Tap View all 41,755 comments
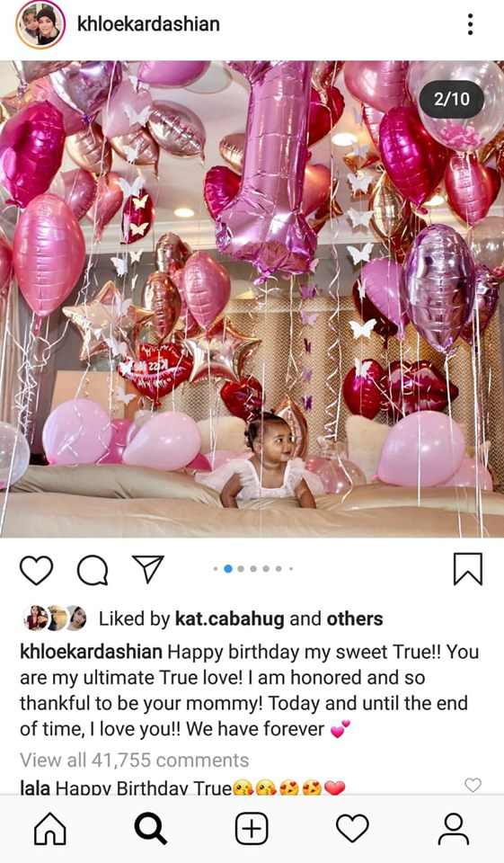504x863 pixels. [x=134, y=761]
